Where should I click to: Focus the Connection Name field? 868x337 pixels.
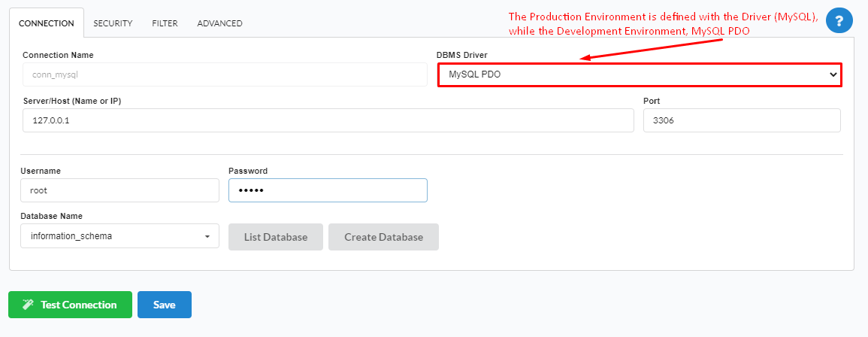[224, 74]
